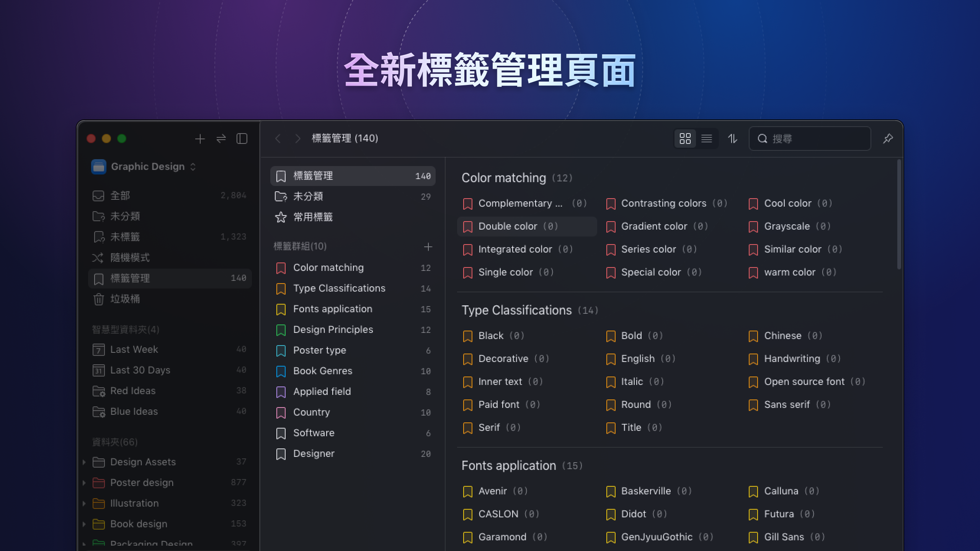The height and width of the screenshot is (551, 980).
Task: Select 未分類 in the tag management panel
Action: (x=309, y=196)
